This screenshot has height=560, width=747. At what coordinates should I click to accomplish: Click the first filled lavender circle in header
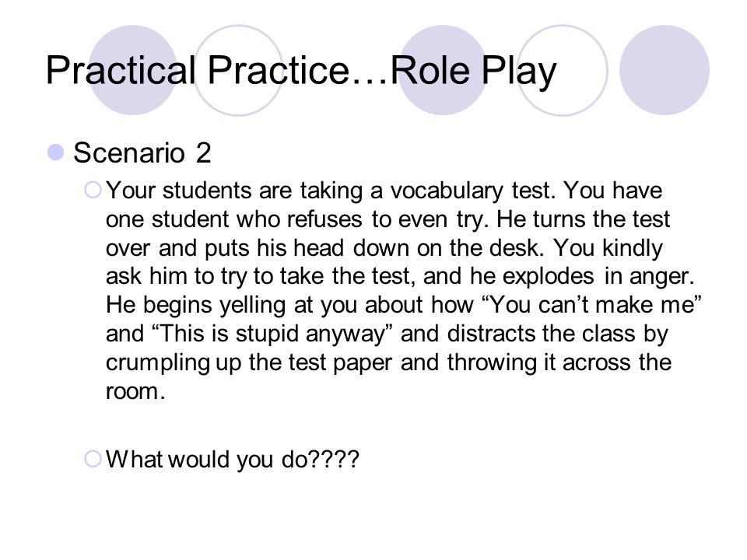click(133, 70)
